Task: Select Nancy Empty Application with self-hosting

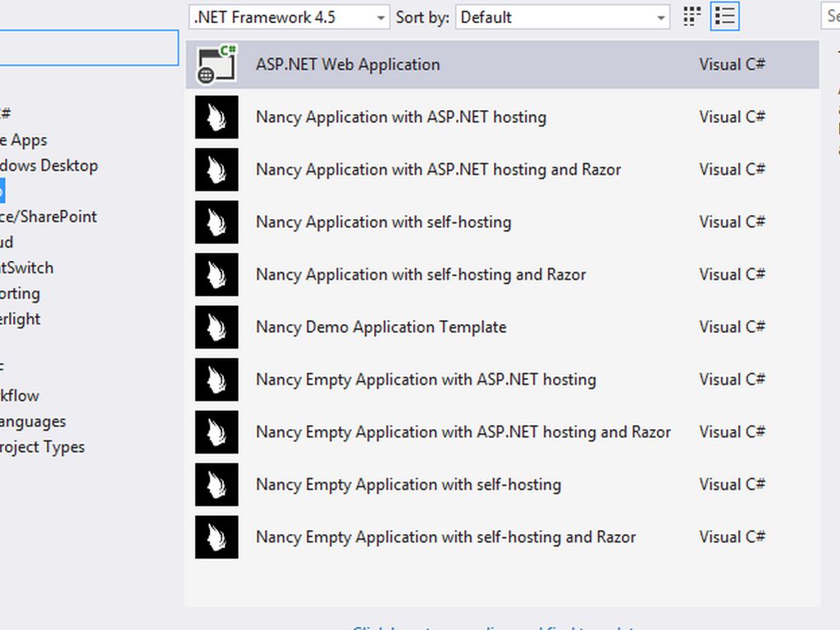Action: 409,484
